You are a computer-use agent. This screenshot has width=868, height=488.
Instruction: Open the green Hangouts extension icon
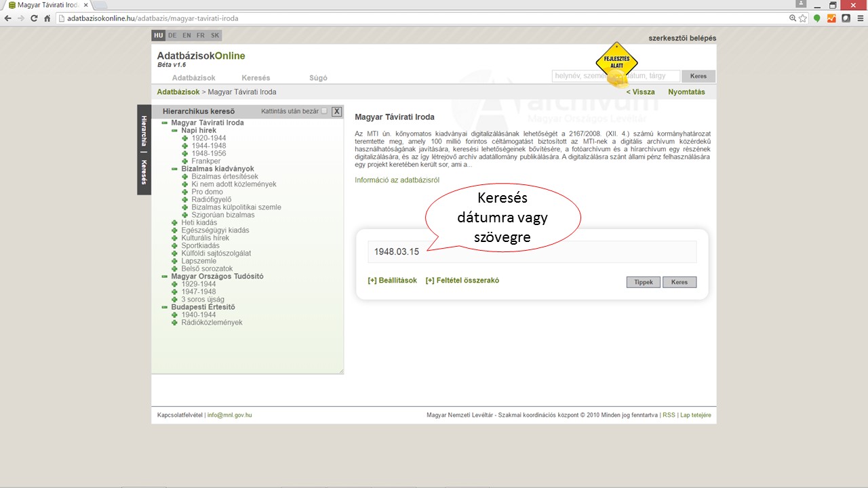pos(817,18)
